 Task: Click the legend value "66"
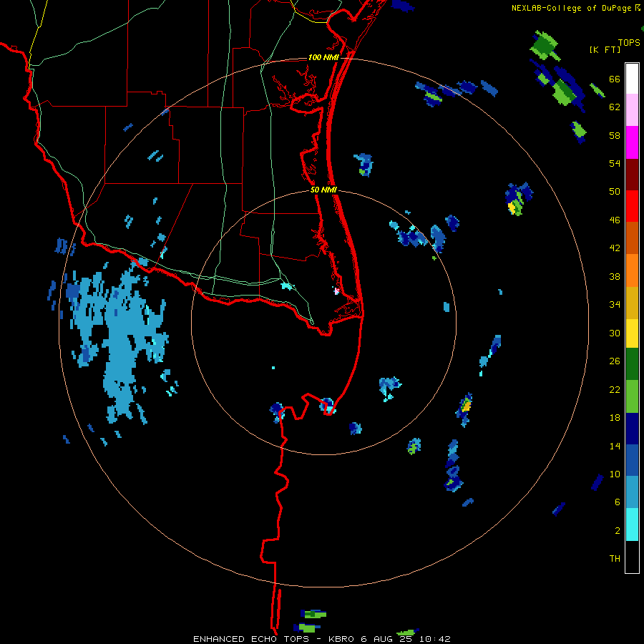click(x=615, y=79)
